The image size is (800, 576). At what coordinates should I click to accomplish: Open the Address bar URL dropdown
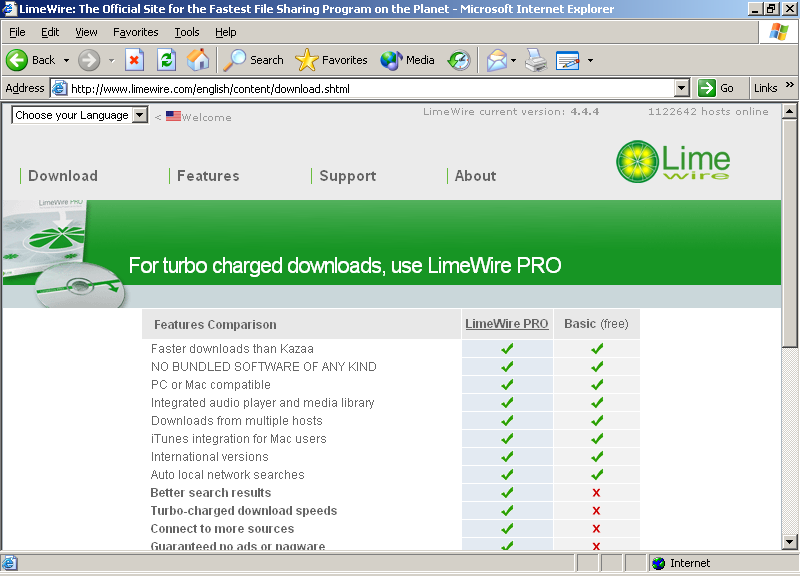(682, 88)
